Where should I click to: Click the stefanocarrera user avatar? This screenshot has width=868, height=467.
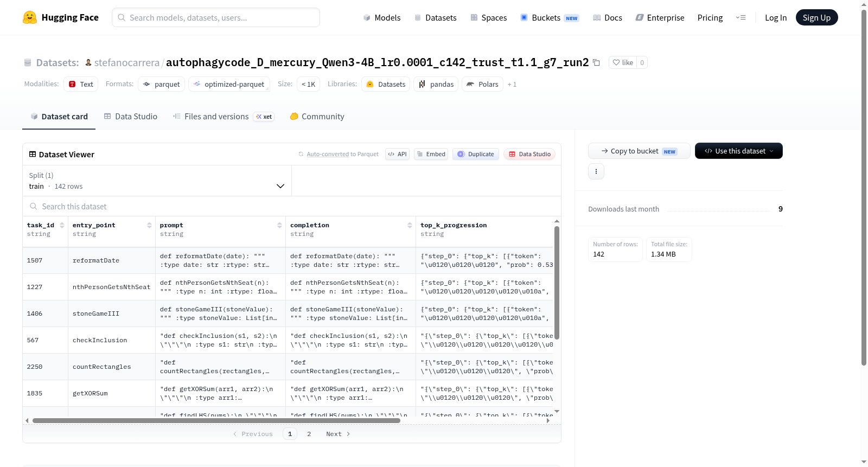pyautogui.click(x=88, y=62)
